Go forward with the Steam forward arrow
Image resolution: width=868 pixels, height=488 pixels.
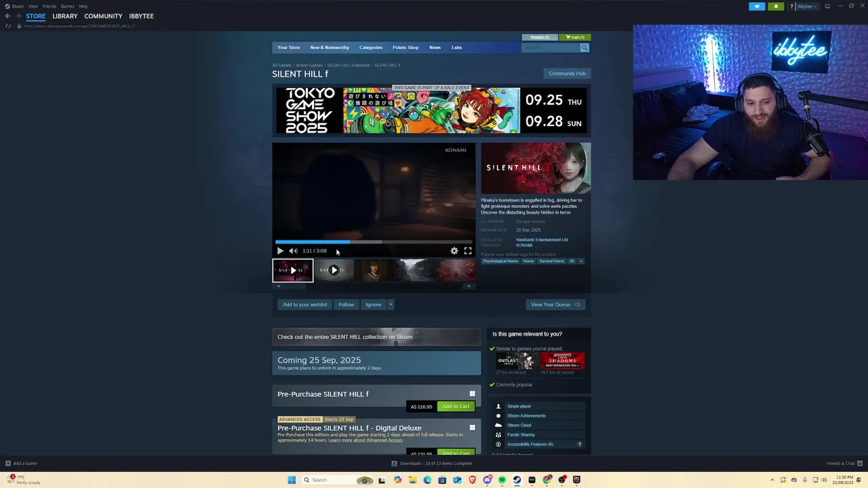(x=18, y=16)
